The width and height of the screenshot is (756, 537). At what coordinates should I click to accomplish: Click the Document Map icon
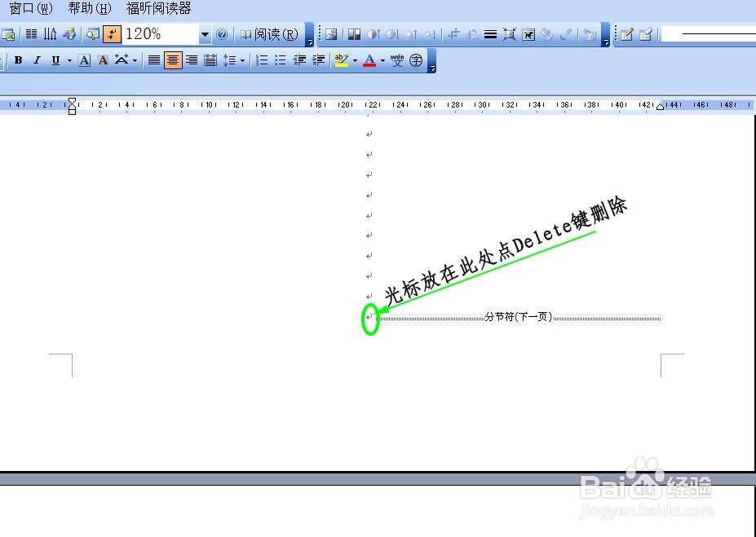point(93,34)
